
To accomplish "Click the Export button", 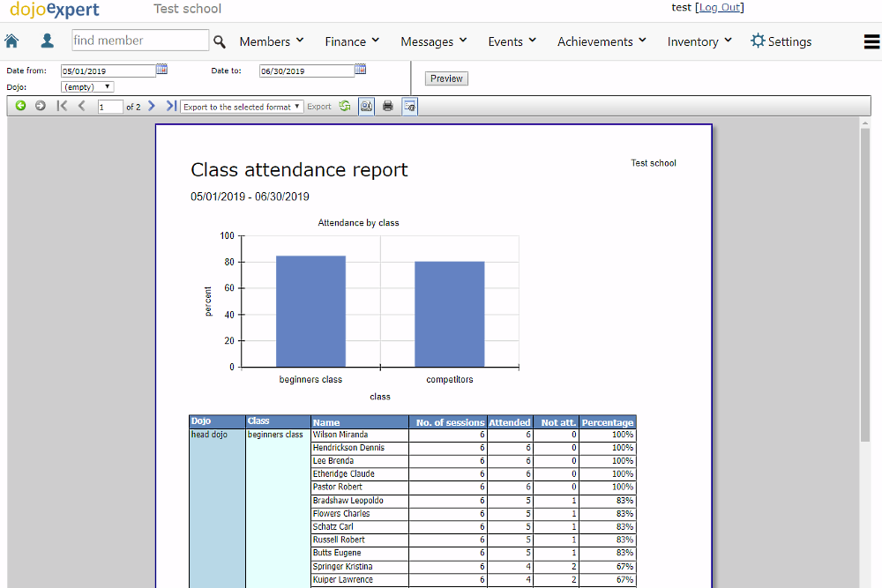I will pos(319,107).
